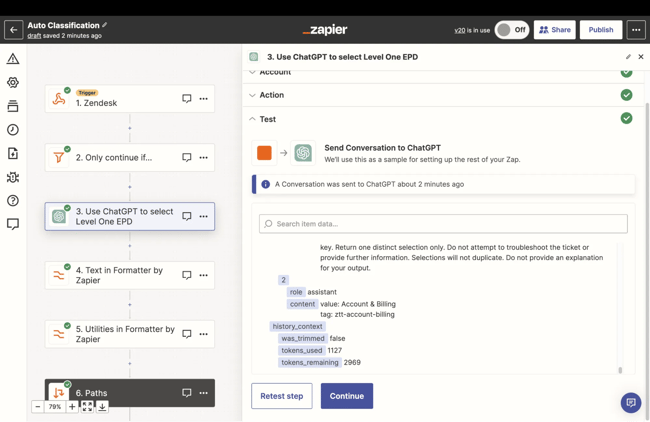This screenshot has height=422, width=650.
Task: Click the Zapier logo
Action: [x=325, y=29]
